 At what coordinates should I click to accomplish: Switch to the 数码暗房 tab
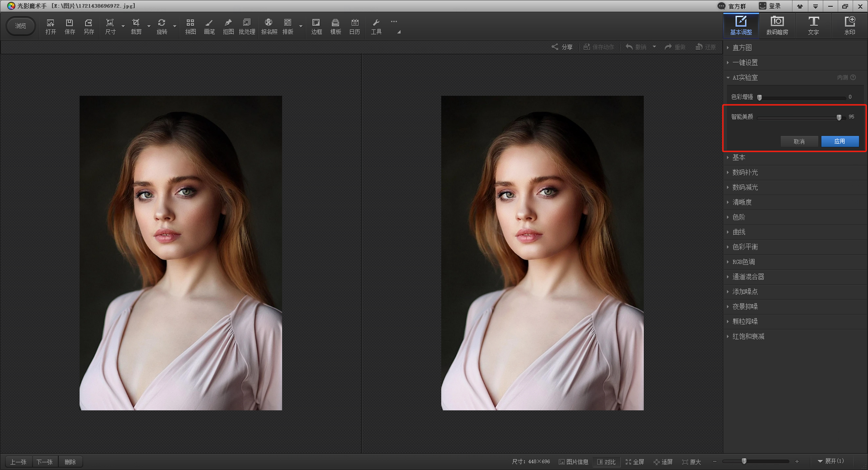[x=777, y=25]
